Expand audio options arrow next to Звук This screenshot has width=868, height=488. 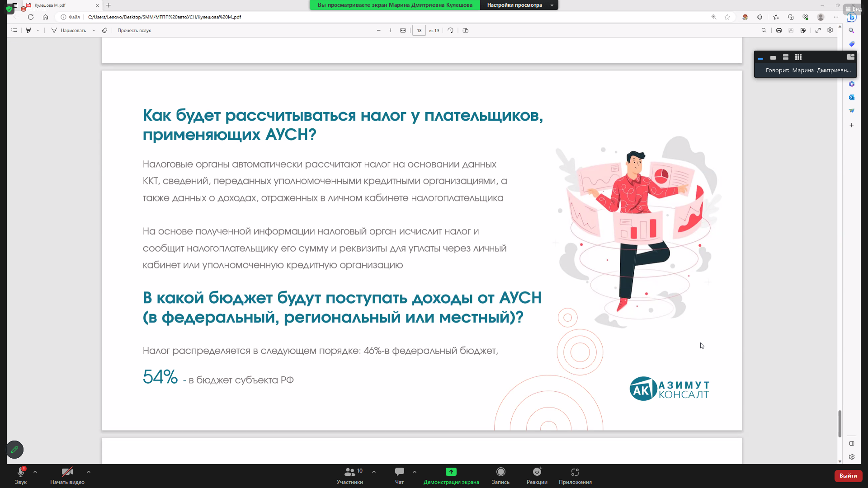pos(35,472)
